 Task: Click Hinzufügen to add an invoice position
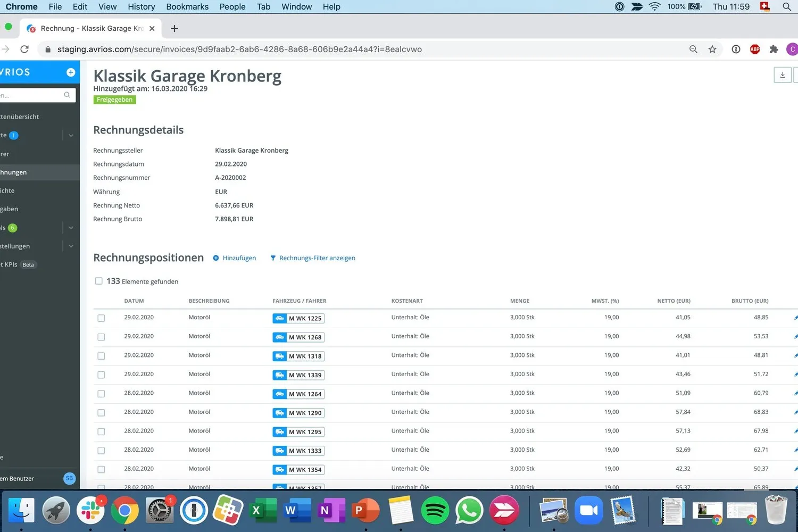[x=235, y=258]
